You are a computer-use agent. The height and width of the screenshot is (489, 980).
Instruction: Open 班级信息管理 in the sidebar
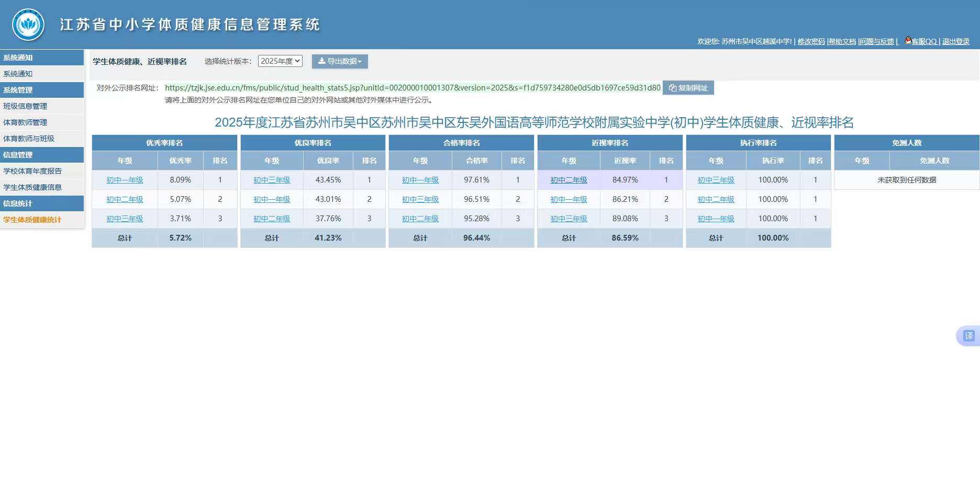[25, 106]
